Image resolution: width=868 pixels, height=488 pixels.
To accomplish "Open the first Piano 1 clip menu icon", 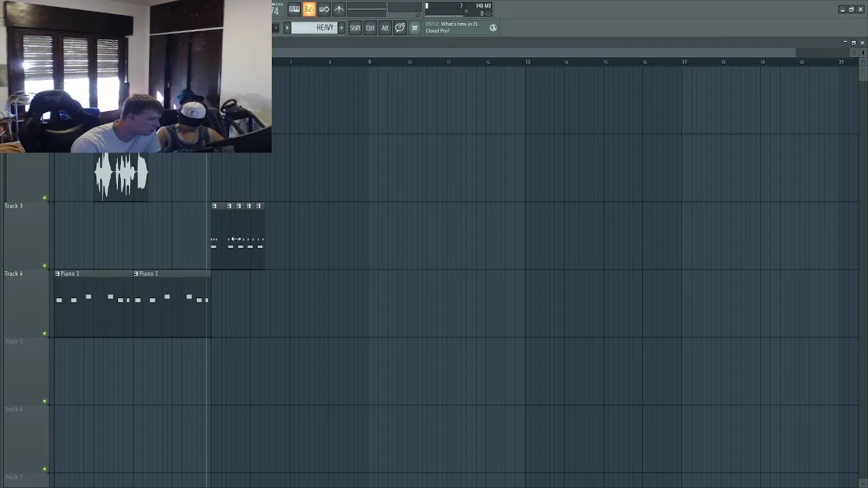I will 58,274.
